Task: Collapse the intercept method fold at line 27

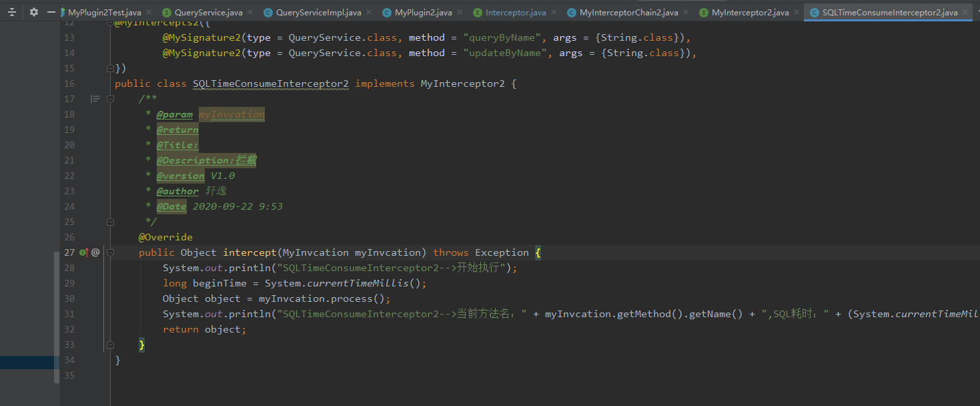Action: click(111, 252)
